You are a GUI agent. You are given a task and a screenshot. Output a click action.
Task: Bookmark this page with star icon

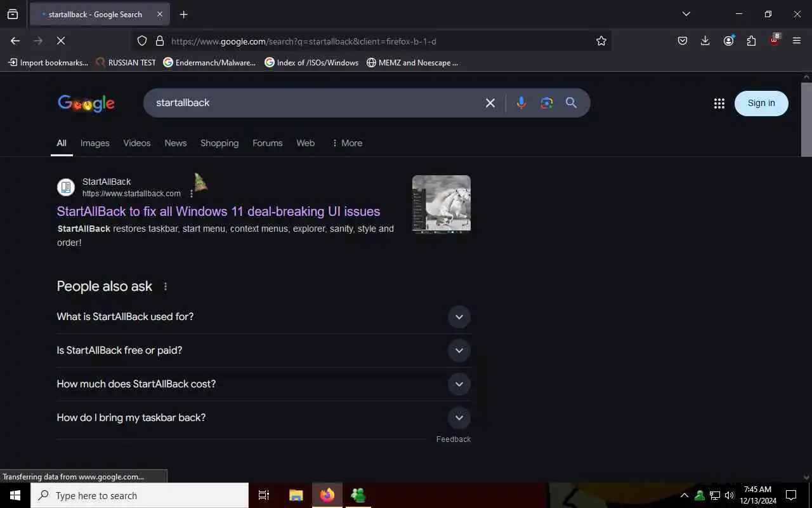601,41
